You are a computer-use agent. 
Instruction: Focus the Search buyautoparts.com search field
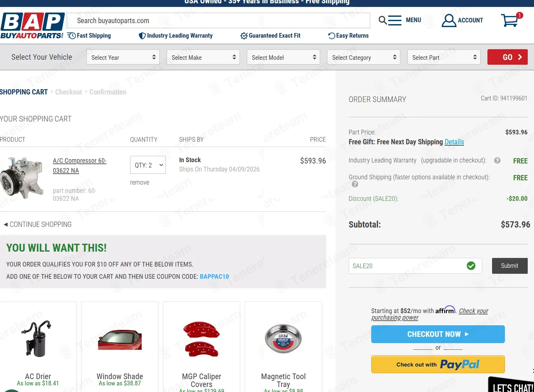[218, 20]
